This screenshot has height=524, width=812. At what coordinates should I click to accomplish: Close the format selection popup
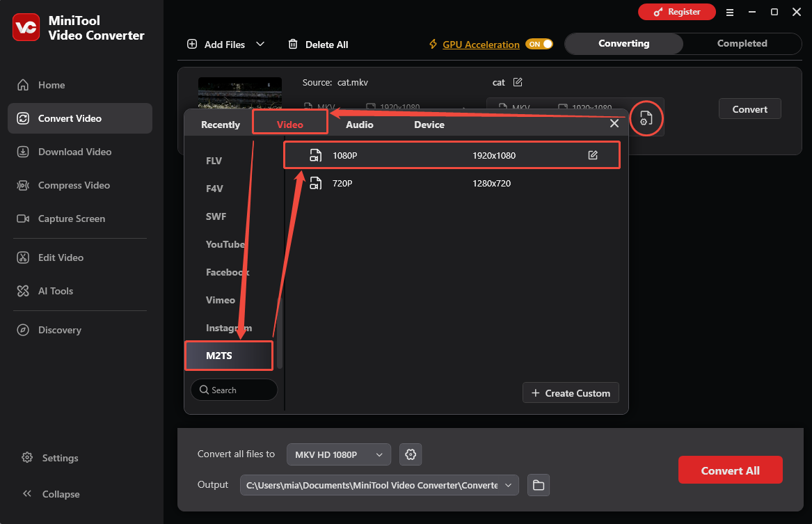coord(614,123)
